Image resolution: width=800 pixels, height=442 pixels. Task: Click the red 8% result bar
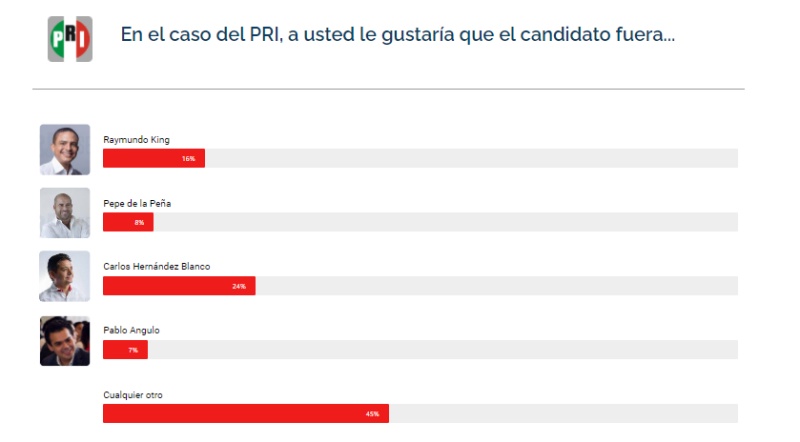coord(128,222)
